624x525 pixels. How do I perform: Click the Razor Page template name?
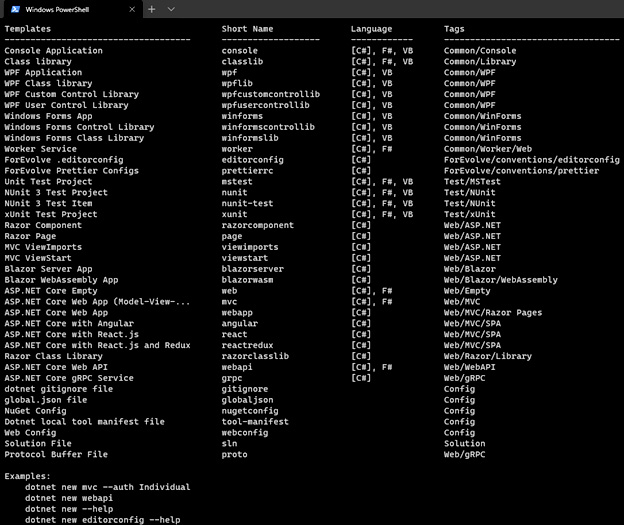(30, 236)
